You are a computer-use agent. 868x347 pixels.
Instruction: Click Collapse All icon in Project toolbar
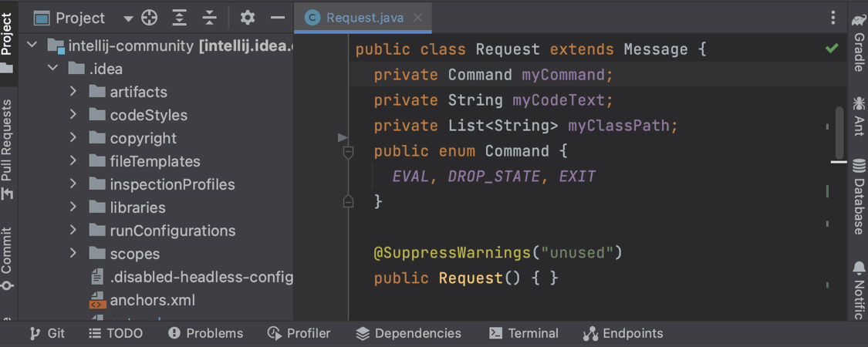(x=209, y=18)
